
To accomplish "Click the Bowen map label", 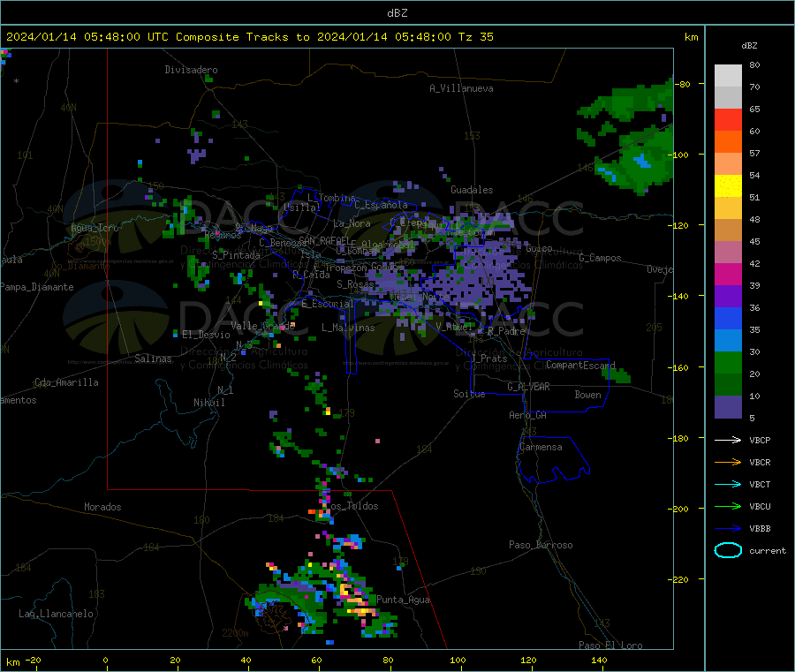I will [587, 395].
